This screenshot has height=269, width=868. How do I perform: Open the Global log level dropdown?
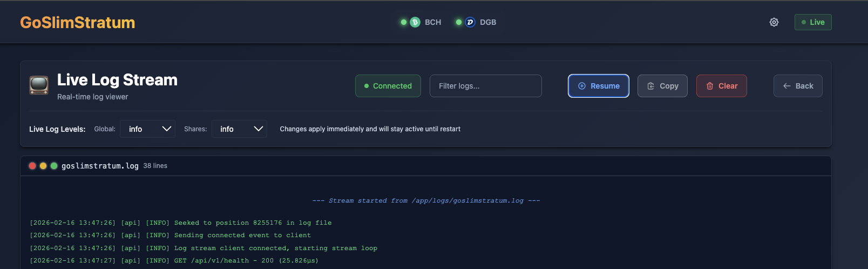point(147,129)
